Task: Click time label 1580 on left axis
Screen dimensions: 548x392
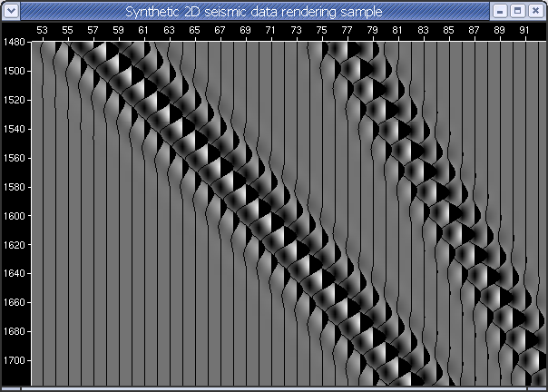Action: pos(15,187)
